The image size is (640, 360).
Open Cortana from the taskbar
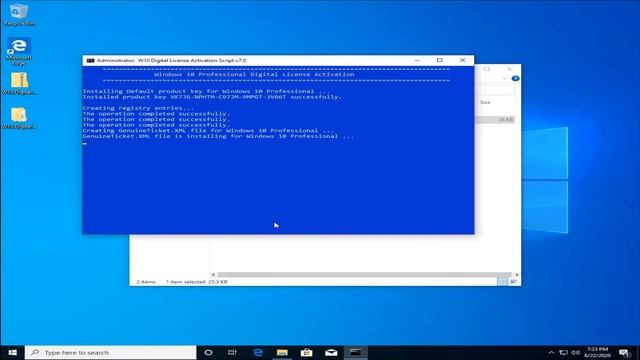pos(208,352)
